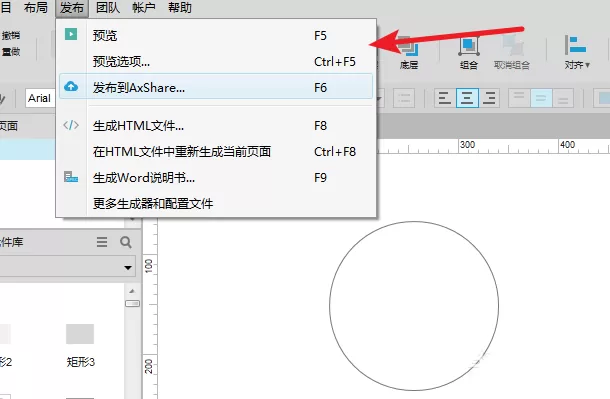Click the 取消组合 ungroup tool
Image resolution: width=610 pixels, height=399 pixels.
click(512, 52)
